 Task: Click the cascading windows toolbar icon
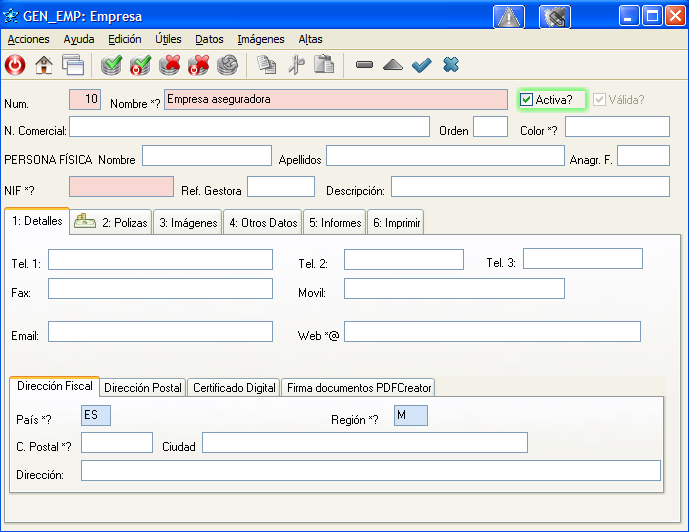pos(72,65)
